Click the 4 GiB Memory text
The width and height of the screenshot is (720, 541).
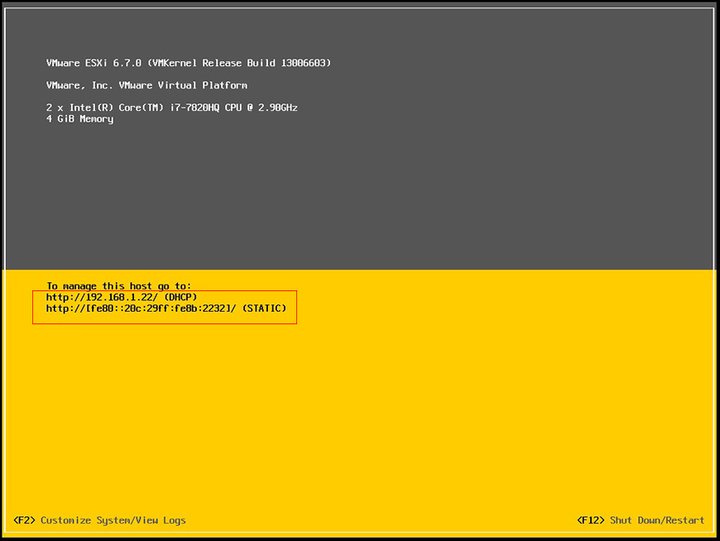pyautogui.click(x=79, y=119)
